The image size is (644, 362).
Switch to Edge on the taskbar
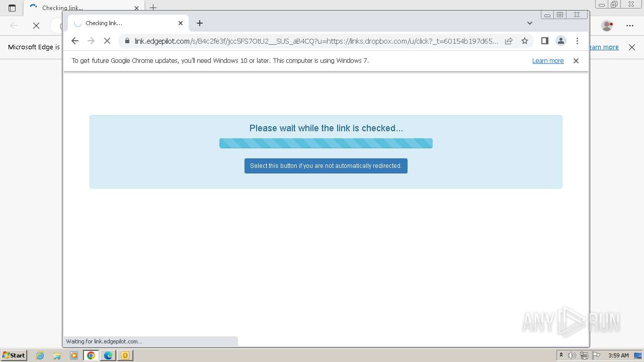point(108,355)
